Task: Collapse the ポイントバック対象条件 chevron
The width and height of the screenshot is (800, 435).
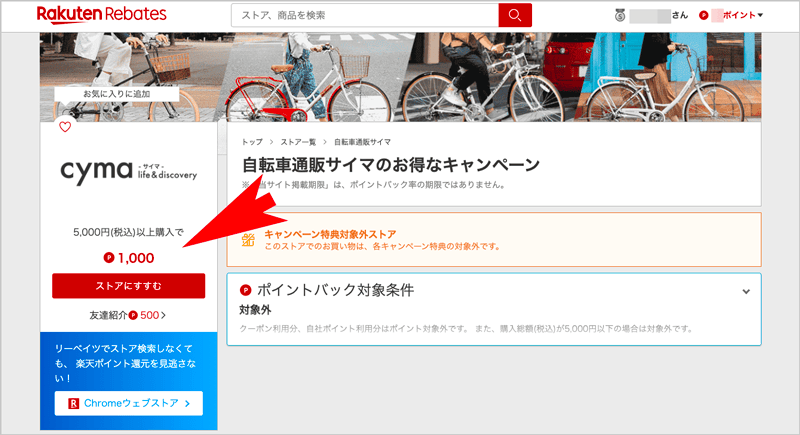Action: [746, 292]
